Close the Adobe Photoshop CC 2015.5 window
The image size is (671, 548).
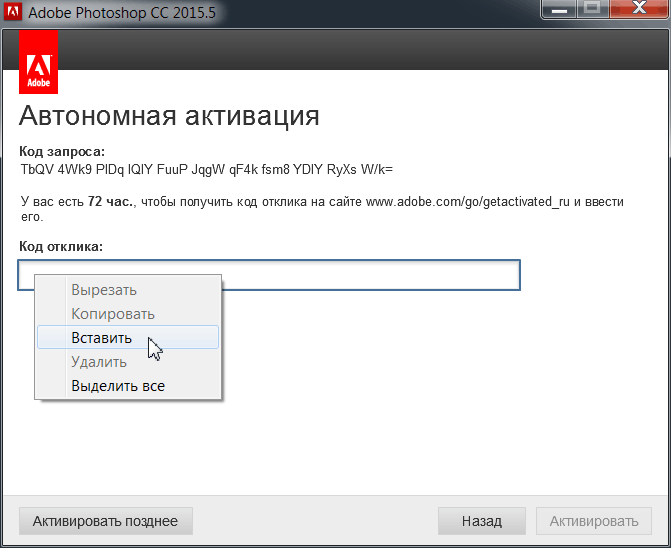639,9
